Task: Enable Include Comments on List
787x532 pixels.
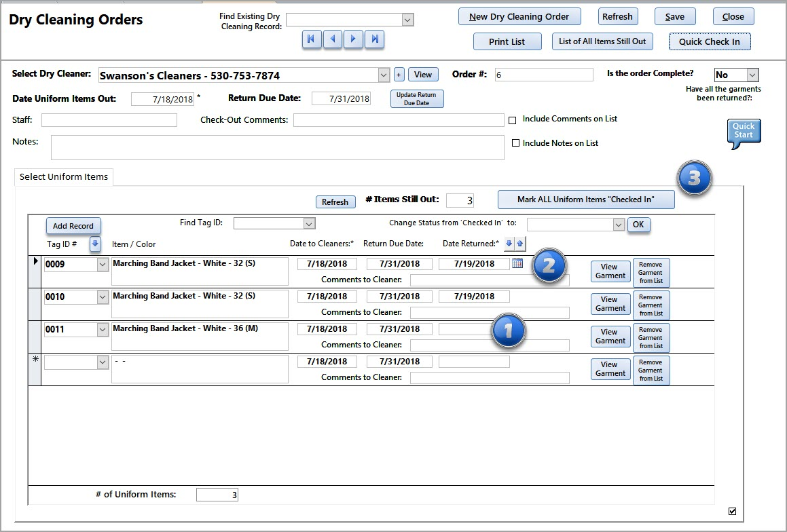Action: [513, 120]
